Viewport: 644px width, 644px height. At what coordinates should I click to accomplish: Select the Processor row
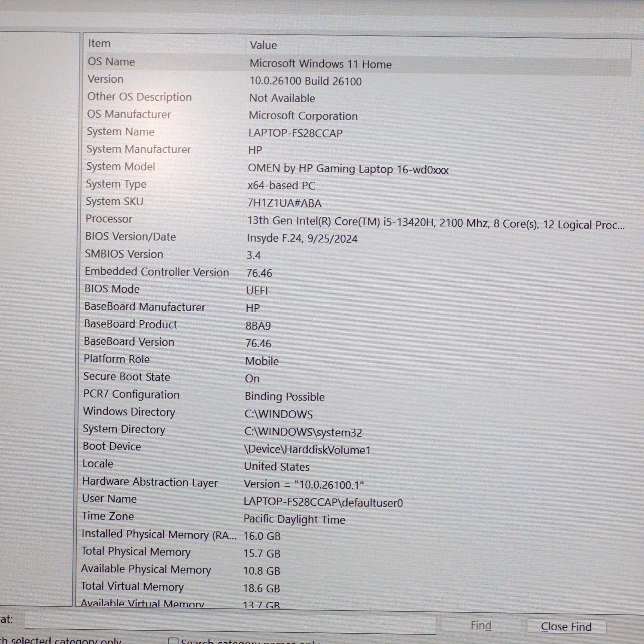[x=109, y=219]
